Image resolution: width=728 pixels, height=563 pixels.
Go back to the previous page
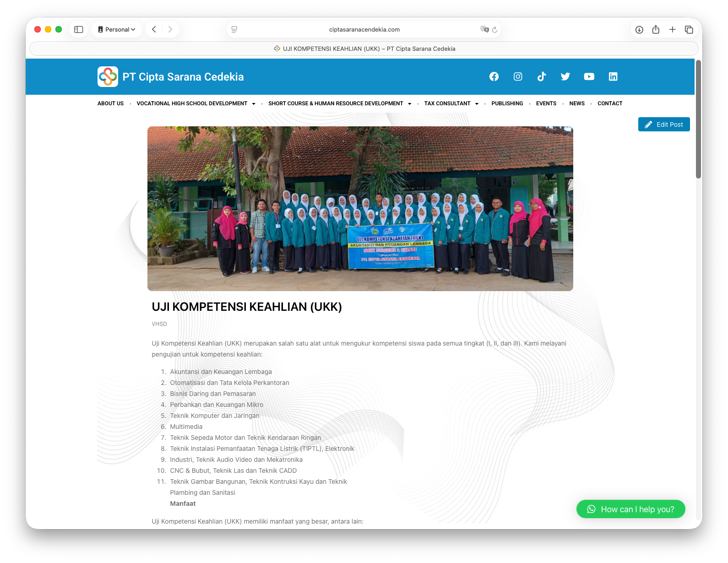[154, 29]
